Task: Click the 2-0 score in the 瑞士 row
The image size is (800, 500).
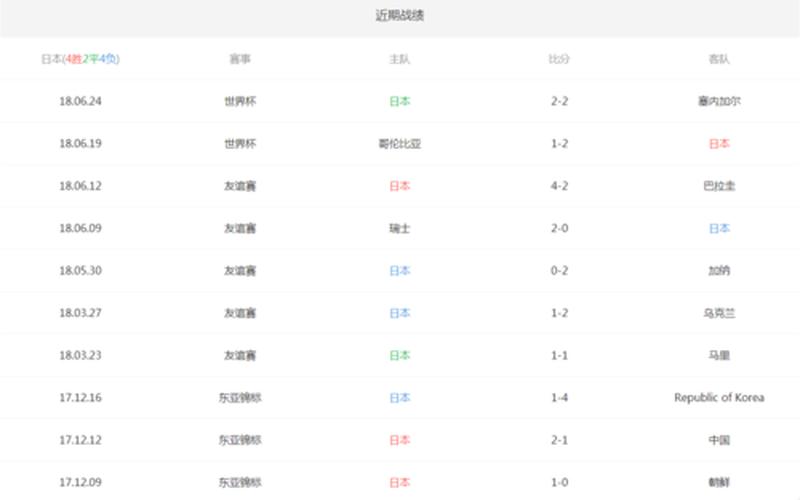Action: pyautogui.click(x=559, y=228)
